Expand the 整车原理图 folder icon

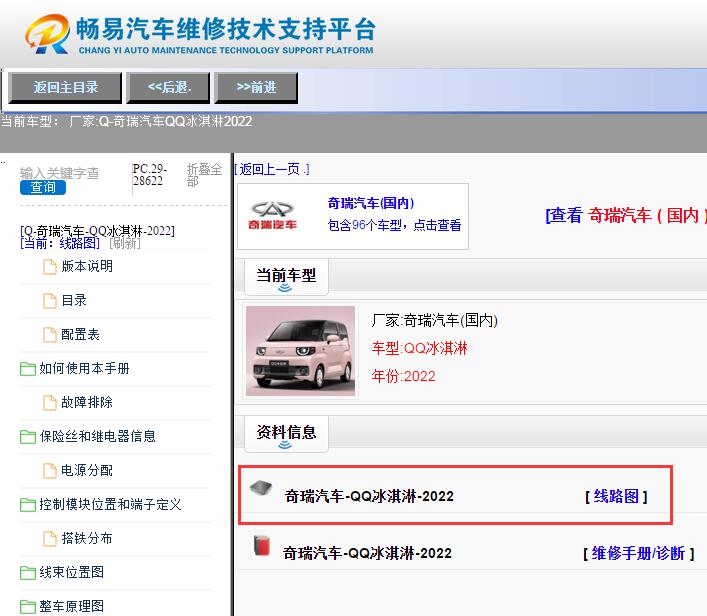(28, 607)
